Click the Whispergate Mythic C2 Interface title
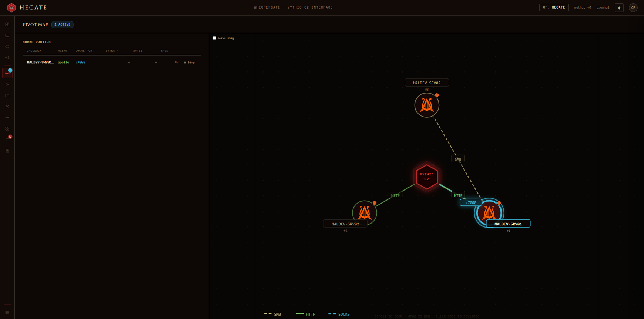Image resolution: width=644 pixels, height=319 pixels. tap(293, 7)
